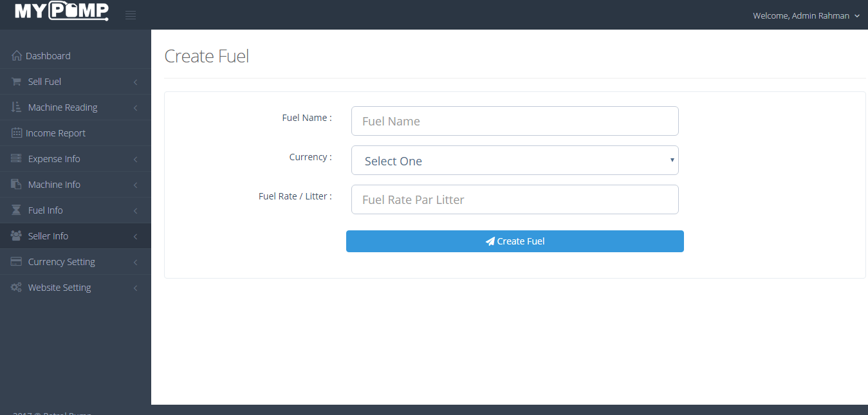Click the Fuel Info hourglass icon
868x415 pixels.
pos(15,210)
